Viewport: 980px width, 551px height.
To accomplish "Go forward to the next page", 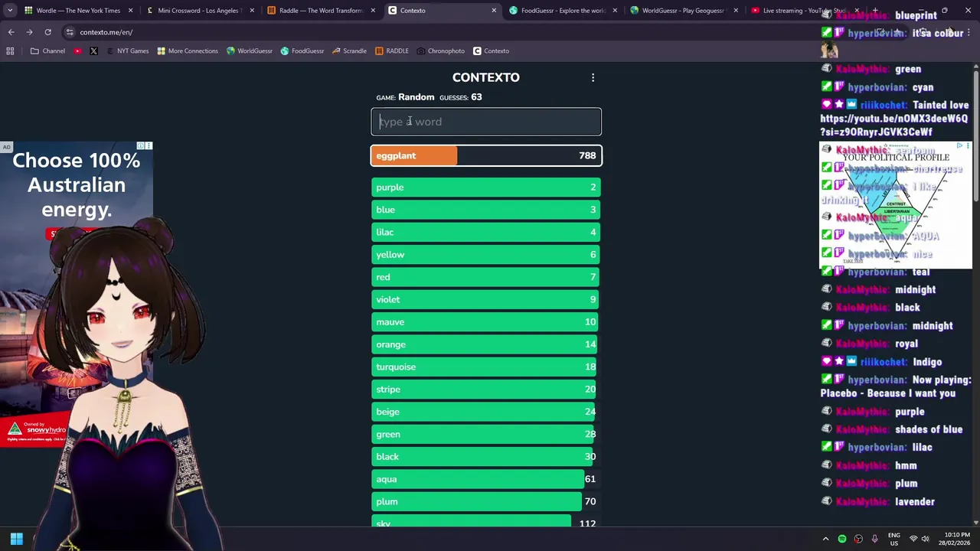I will [29, 32].
